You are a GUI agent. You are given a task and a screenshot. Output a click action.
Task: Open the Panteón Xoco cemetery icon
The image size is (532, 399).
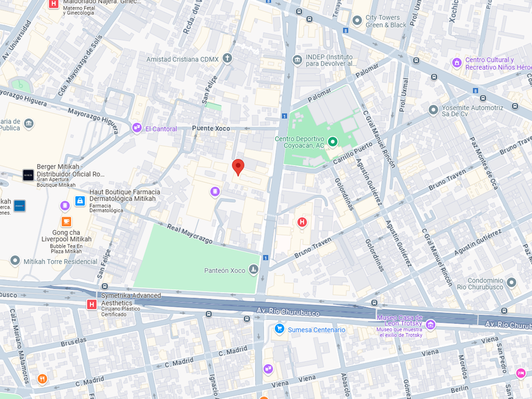pos(253,270)
